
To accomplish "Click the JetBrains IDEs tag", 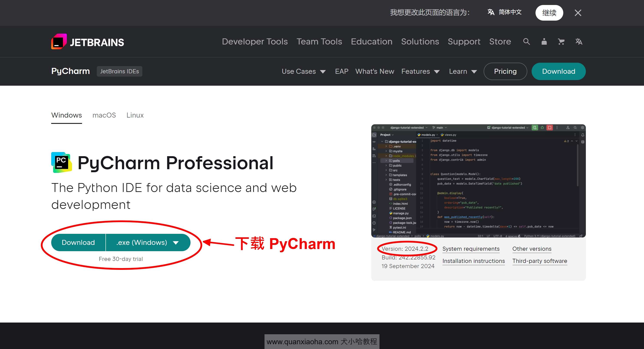I will [x=120, y=71].
